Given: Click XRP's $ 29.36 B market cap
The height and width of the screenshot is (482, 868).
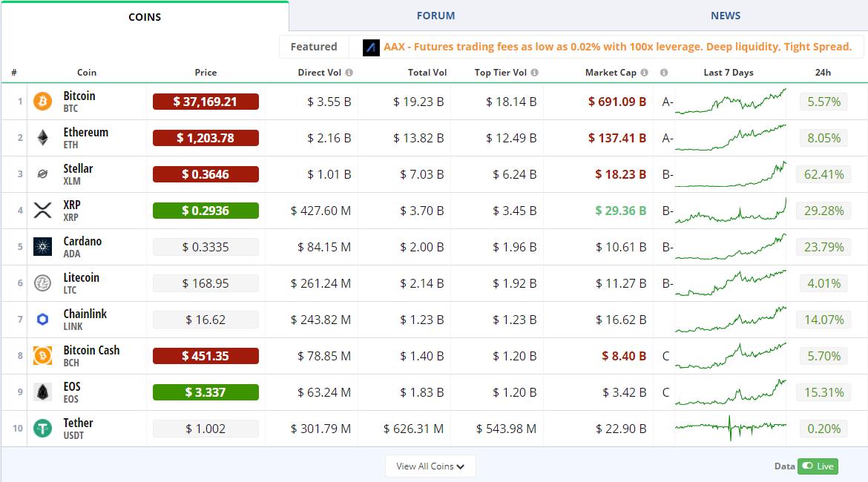Looking at the screenshot, I should [x=620, y=211].
